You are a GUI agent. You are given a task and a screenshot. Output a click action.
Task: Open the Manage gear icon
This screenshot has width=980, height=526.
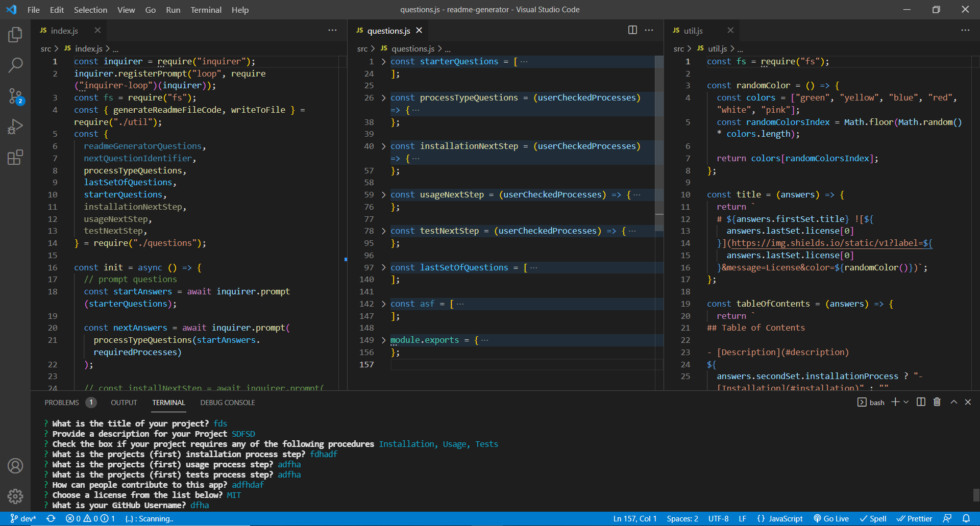pos(15,496)
